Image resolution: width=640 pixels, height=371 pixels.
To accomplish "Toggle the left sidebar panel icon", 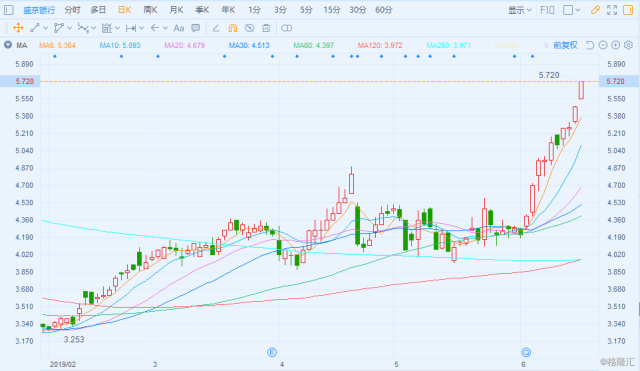I will pos(9,10).
